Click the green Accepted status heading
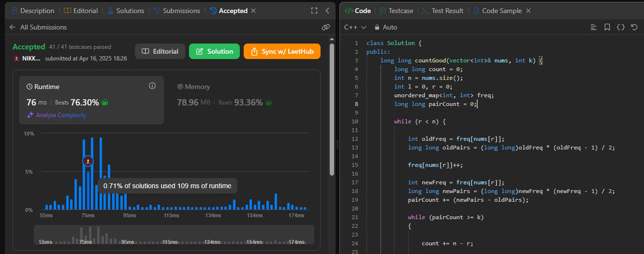Viewport: 644px width, 254px height. pyautogui.click(x=29, y=47)
